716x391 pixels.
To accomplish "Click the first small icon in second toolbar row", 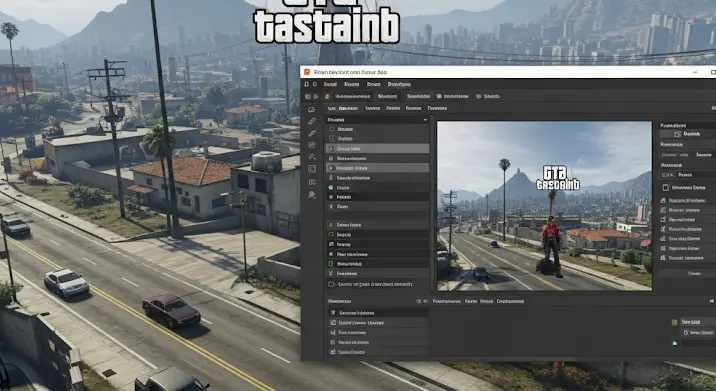I will click(x=307, y=96).
